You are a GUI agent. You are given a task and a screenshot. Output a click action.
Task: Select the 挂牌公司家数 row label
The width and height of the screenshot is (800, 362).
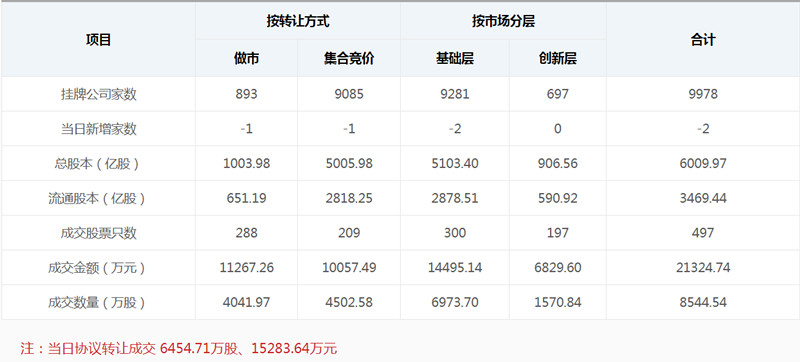[x=98, y=94]
